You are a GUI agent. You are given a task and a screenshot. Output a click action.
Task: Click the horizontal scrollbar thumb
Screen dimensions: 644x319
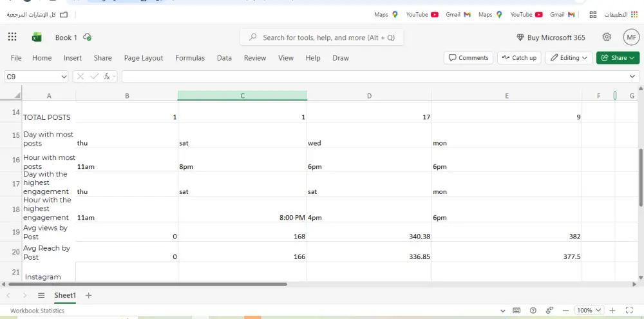point(148,284)
